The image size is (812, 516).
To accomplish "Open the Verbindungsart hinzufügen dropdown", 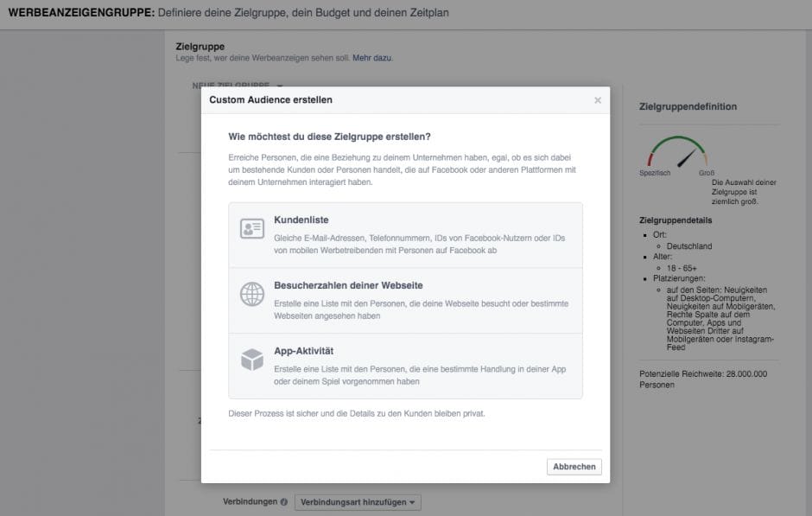I will [358, 501].
